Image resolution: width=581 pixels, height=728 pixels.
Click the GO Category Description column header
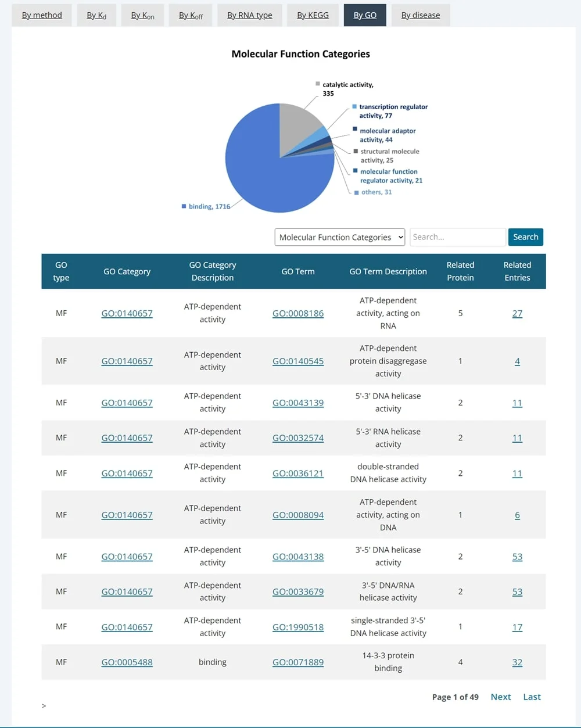click(x=213, y=271)
